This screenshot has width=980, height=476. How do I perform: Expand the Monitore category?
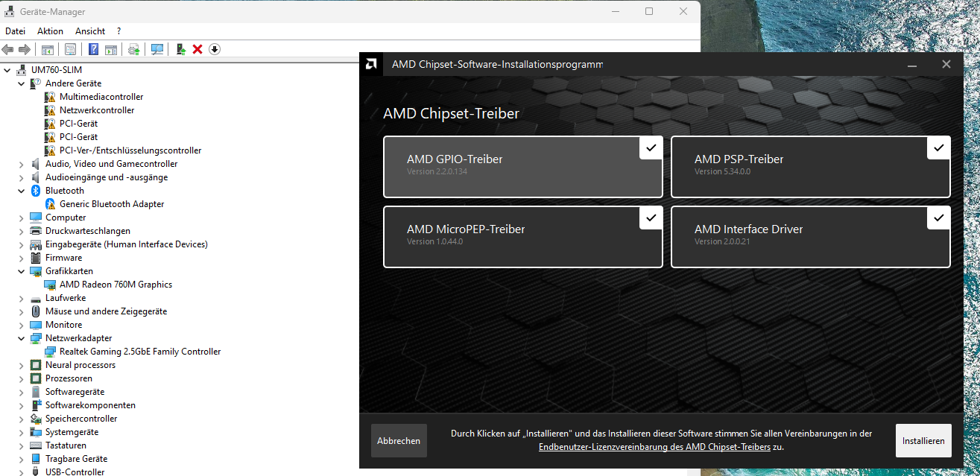click(22, 325)
